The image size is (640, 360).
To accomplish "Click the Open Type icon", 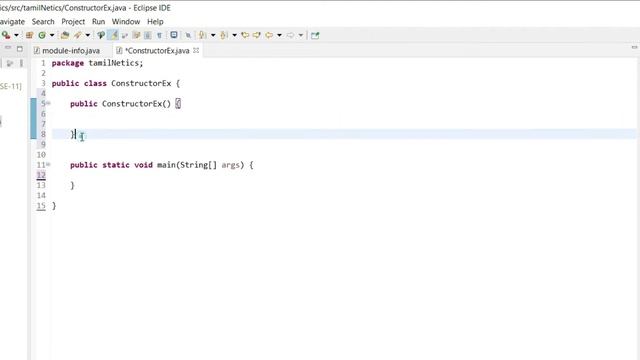I will (64, 35).
